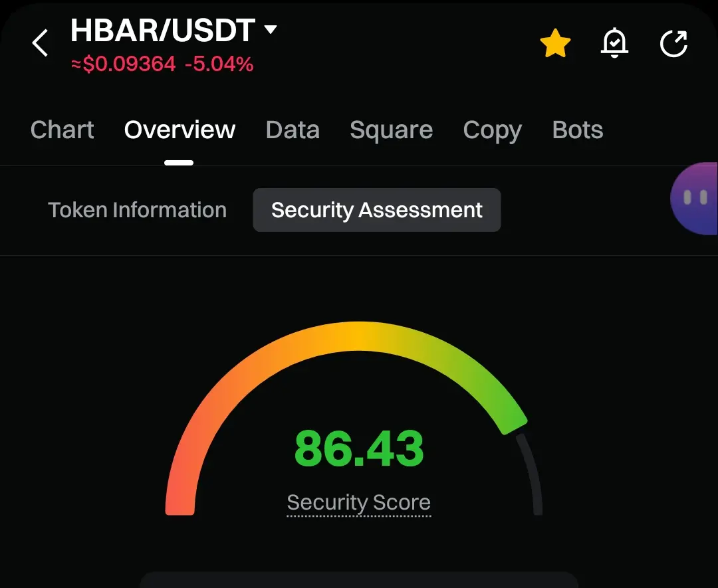Switch to the Chart tab
Viewport: 718px width, 588px height.
(62, 130)
